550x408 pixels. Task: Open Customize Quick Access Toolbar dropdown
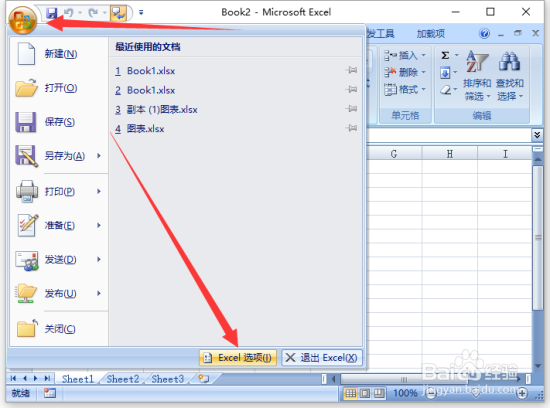[141, 13]
